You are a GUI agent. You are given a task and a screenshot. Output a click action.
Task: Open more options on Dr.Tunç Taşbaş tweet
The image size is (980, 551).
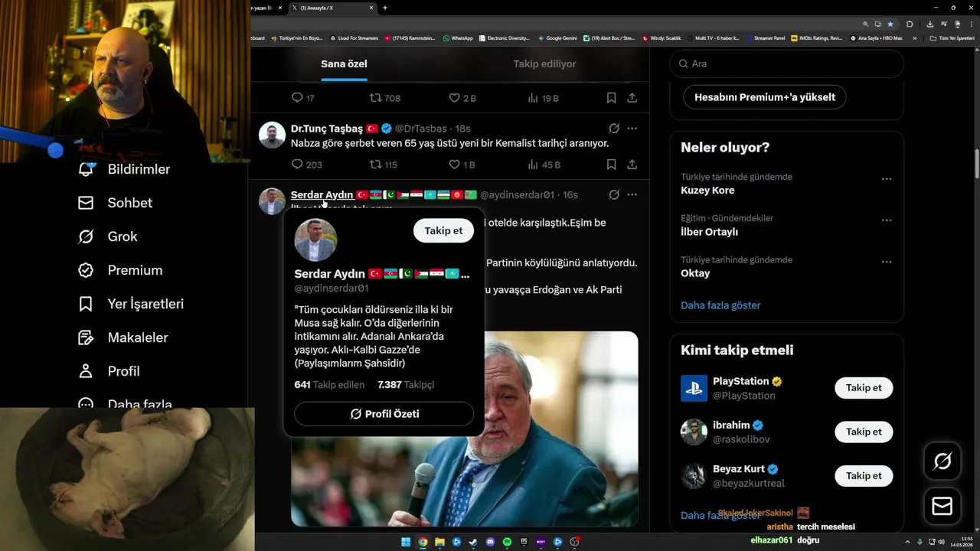[632, 129]
